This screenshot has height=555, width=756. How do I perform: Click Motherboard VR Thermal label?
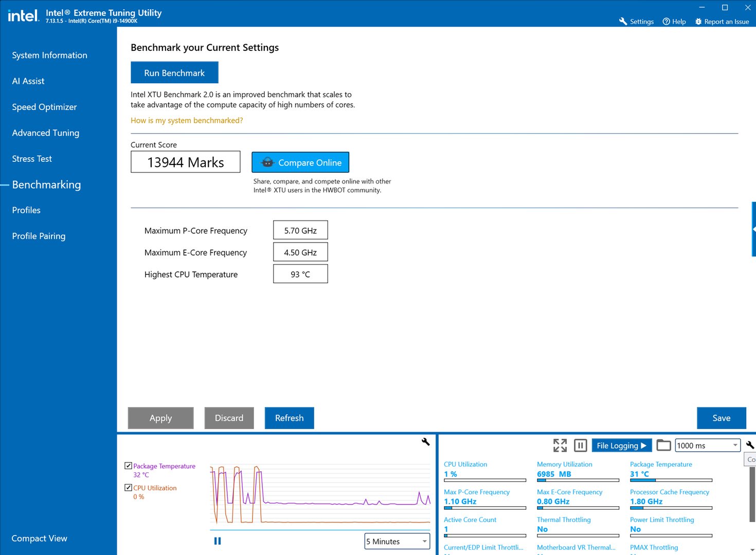576,547
